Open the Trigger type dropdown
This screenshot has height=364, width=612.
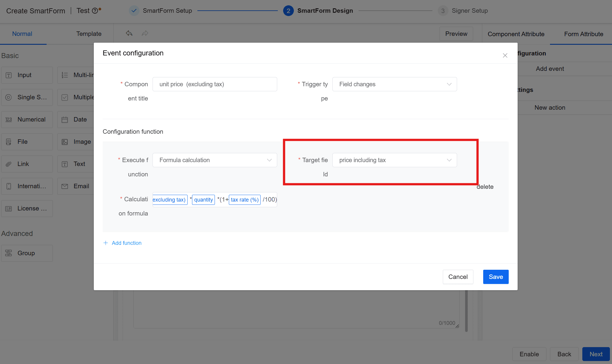pos(394,84)
